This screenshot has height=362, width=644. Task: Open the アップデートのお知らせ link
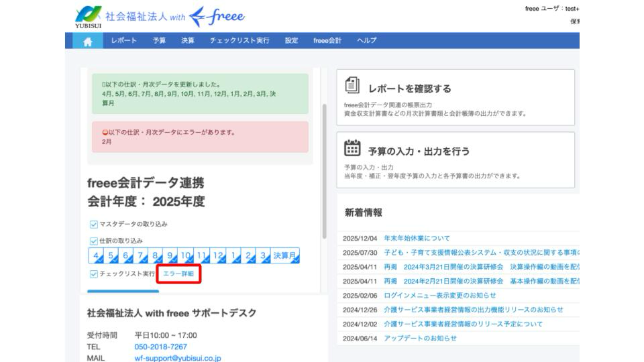[x=420, y=339]
